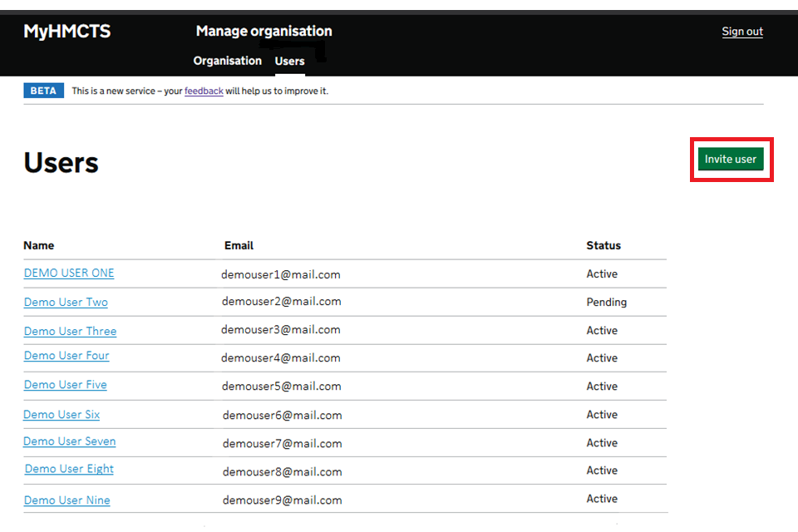This screenshot has height=532, width=798.
Task: Click the BETA tag badge
Action: click(43, 91)
